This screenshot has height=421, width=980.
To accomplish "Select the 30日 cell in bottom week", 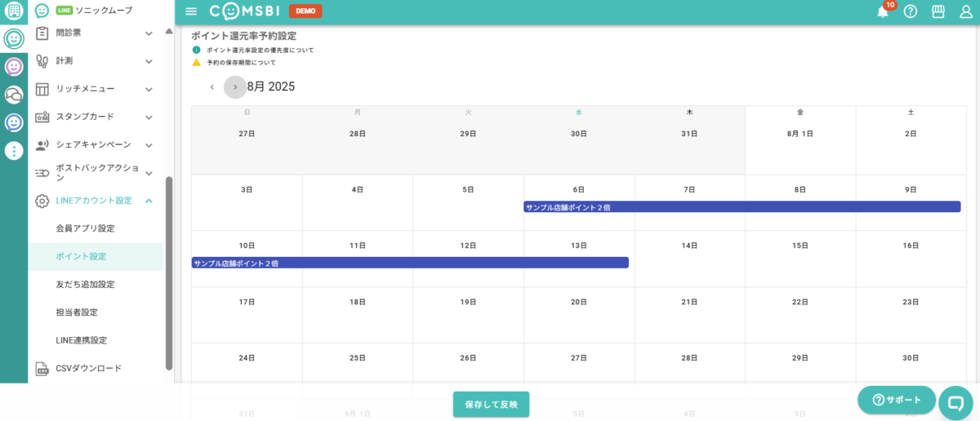I will point(911,363).
